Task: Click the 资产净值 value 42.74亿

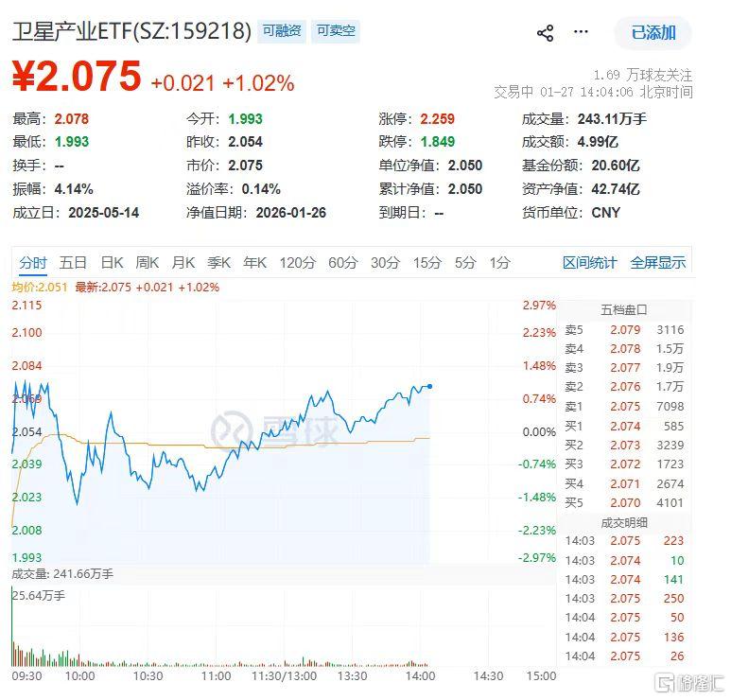Action: [616, 189]
